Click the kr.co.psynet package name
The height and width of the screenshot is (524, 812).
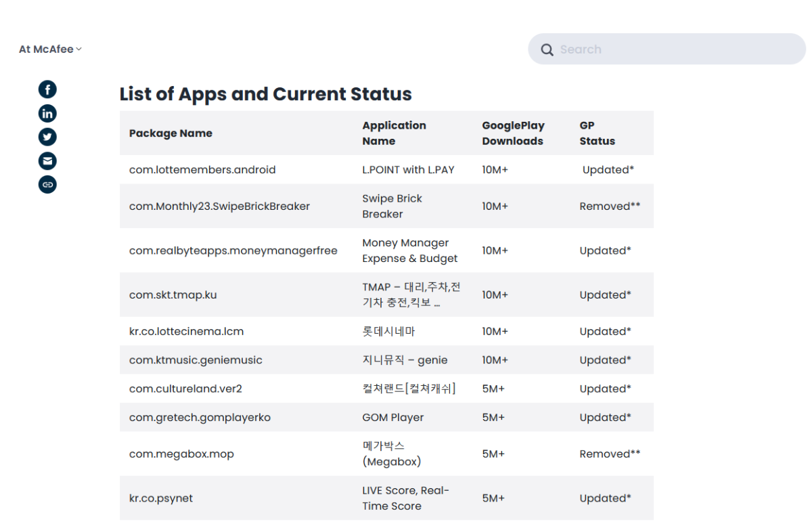click(x=161, y=498)
